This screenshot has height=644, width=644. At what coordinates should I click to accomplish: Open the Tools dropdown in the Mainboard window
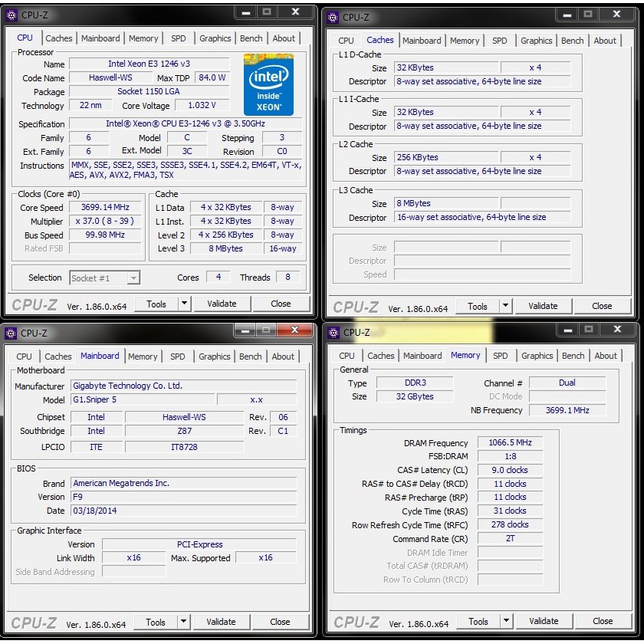click(x=184, y=622)
